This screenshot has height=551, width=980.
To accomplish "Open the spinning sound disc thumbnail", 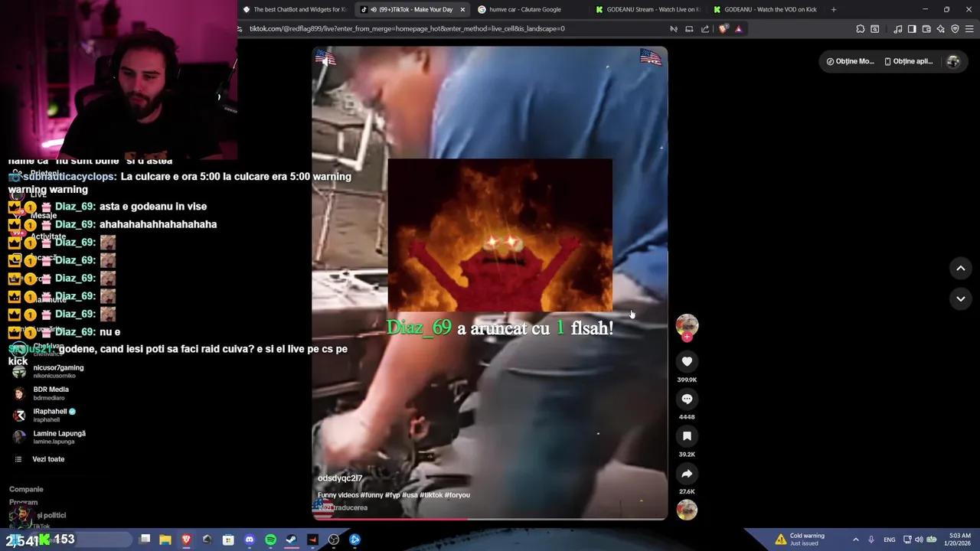I will [687, 510].
